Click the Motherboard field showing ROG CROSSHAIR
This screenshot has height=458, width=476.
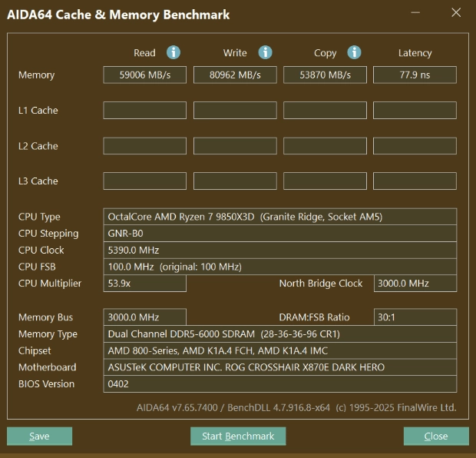pyautogui.click(x=279, y=367)
